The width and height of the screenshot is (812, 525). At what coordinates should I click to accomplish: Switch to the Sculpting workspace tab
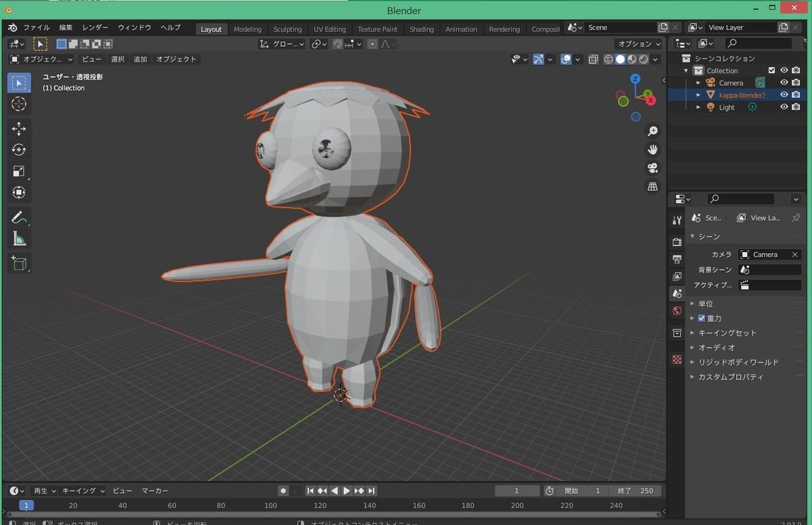click(x=288, y=29)
